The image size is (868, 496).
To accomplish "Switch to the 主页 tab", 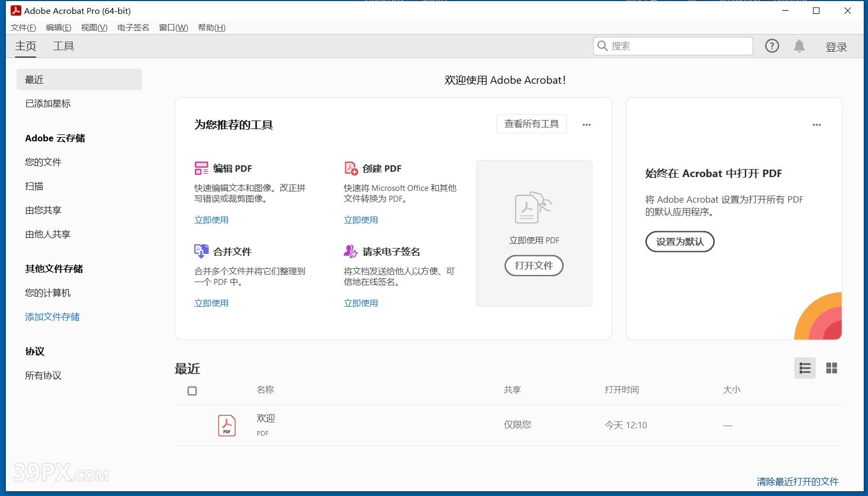I will [26, 46].
